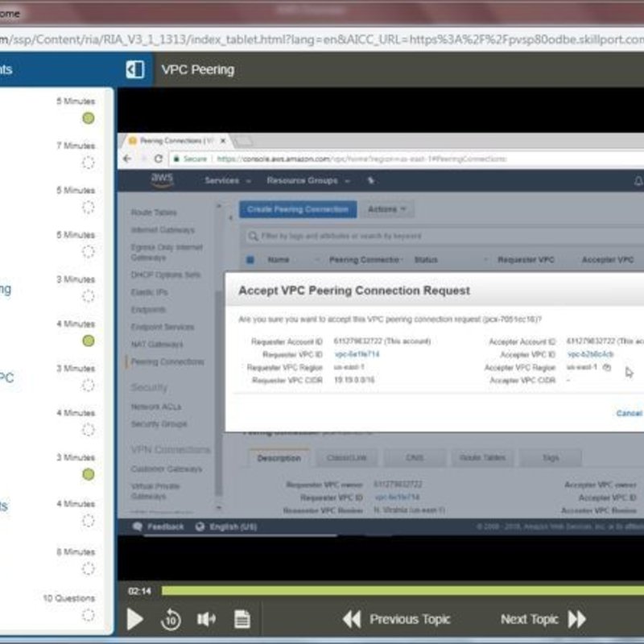Click the volume speaker icon
Viewport: 644px width, 644px height.
pyautogui.click(x=206, y=619)
